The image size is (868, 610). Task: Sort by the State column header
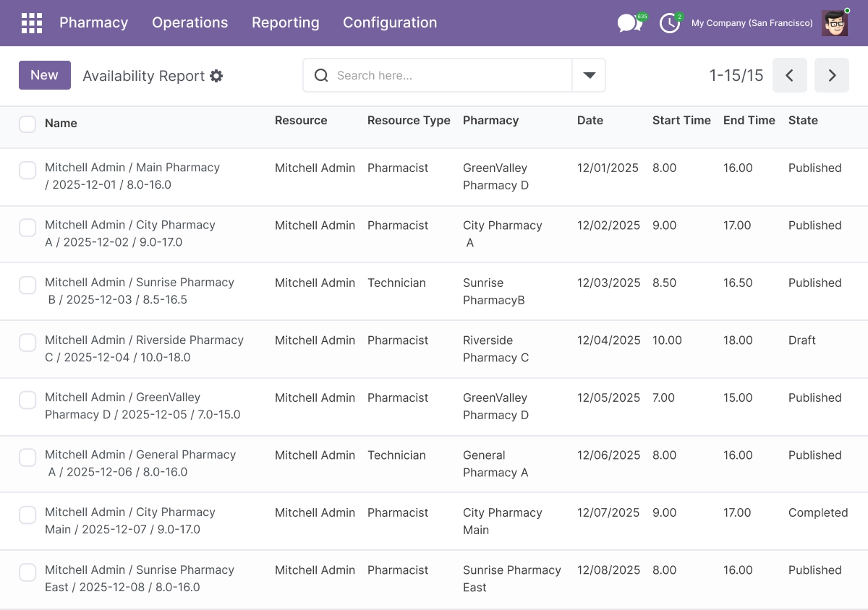(x=803, y=121)
